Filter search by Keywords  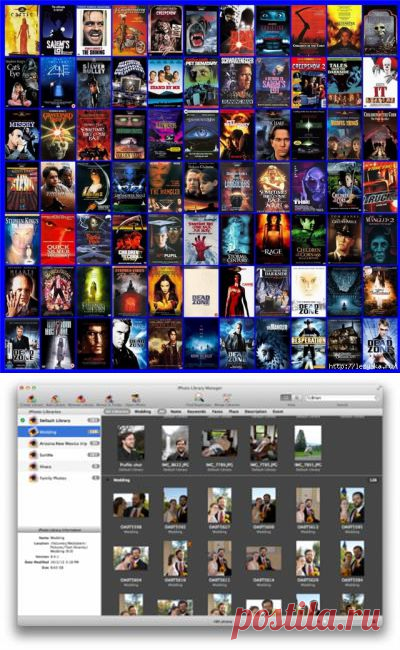[196, 412]
